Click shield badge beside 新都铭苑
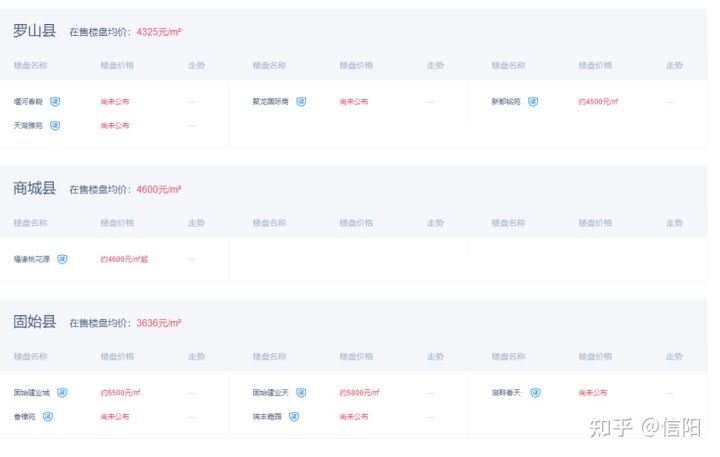720x457 pixels. tap(533, 102)
